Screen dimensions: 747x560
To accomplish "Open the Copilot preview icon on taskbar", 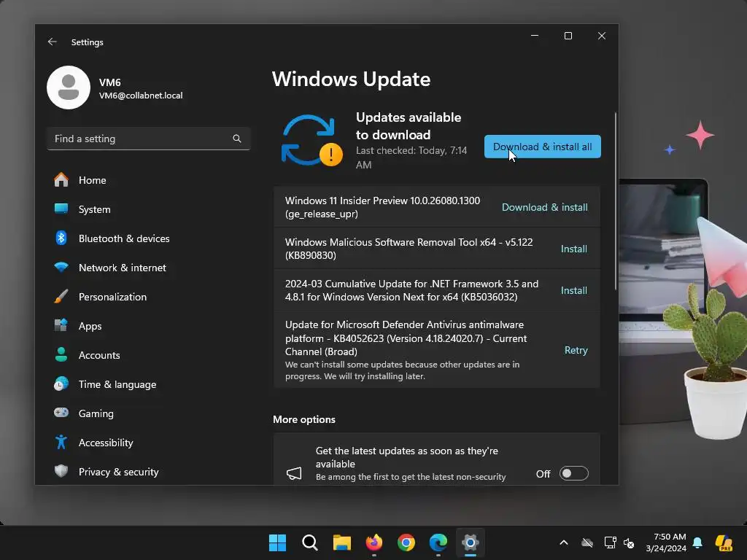I will (724, 542).
